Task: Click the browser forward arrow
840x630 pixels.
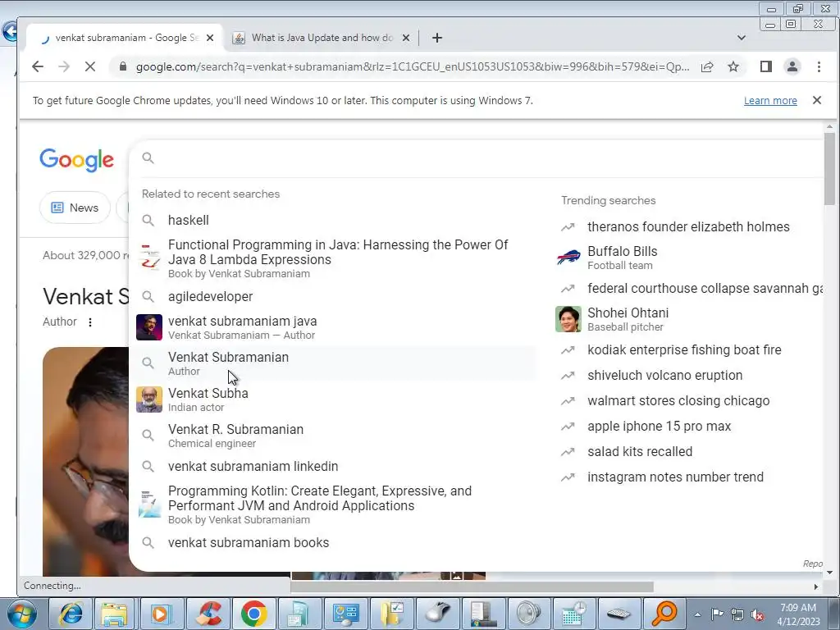Action: (64, 66)
